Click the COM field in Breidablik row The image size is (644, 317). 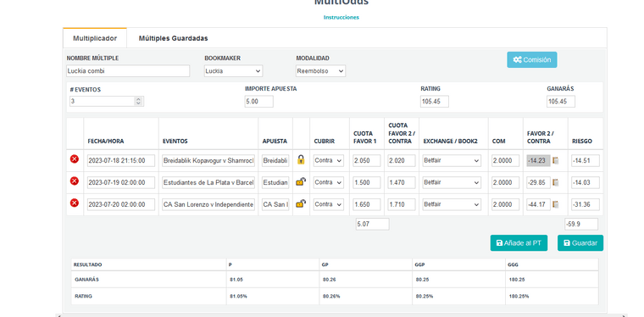(506, 160)
